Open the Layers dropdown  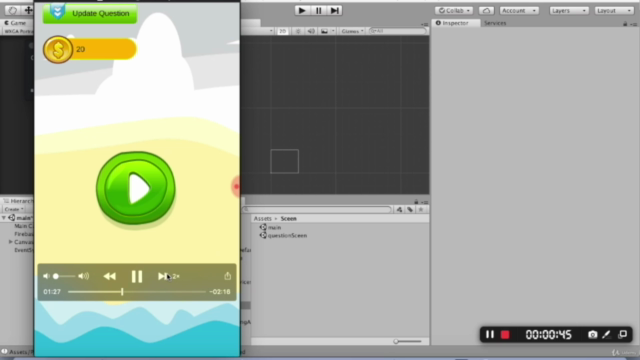pyautogui.click(x=569, y=11)
